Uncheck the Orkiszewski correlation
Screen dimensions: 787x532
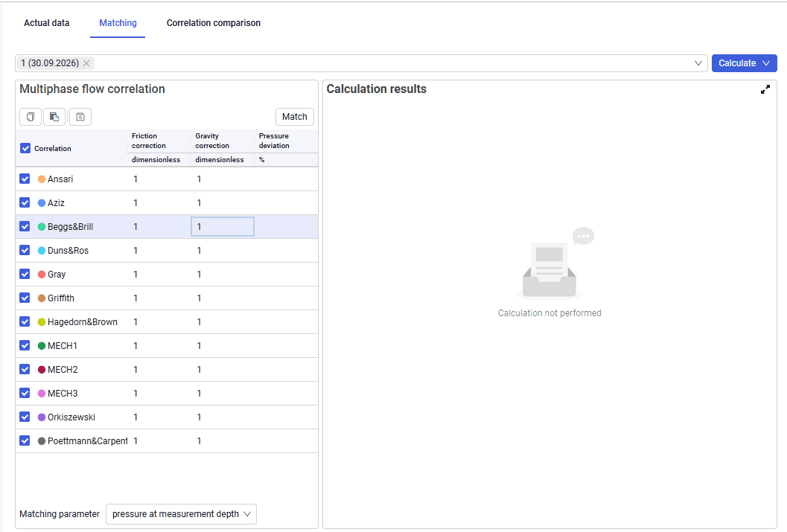click(x=25, y=417)
